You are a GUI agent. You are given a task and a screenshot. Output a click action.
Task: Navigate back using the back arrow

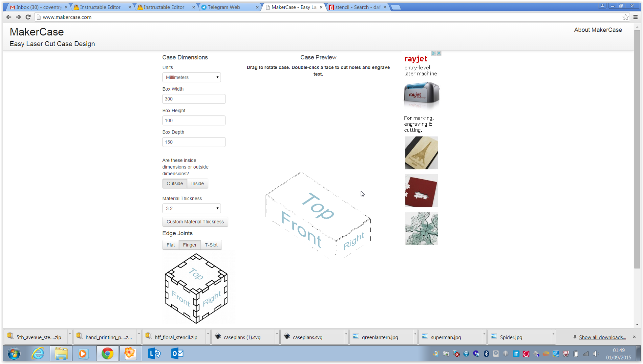(8, 17)
